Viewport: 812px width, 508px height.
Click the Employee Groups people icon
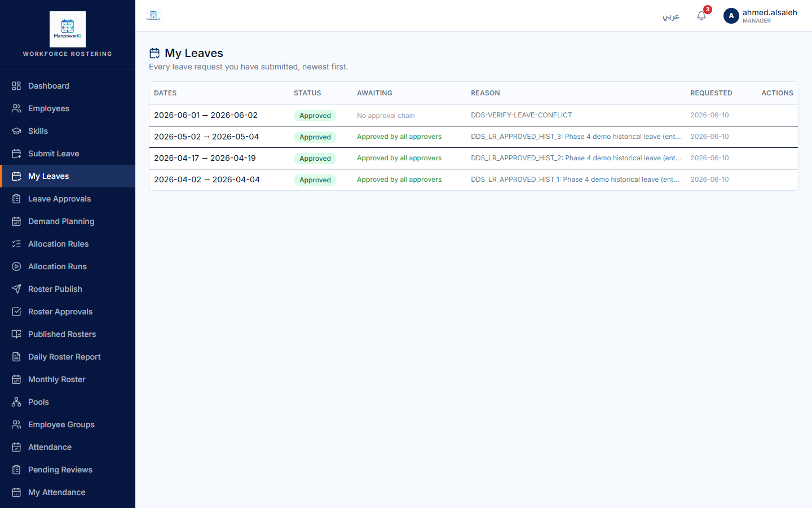(16, 424)
